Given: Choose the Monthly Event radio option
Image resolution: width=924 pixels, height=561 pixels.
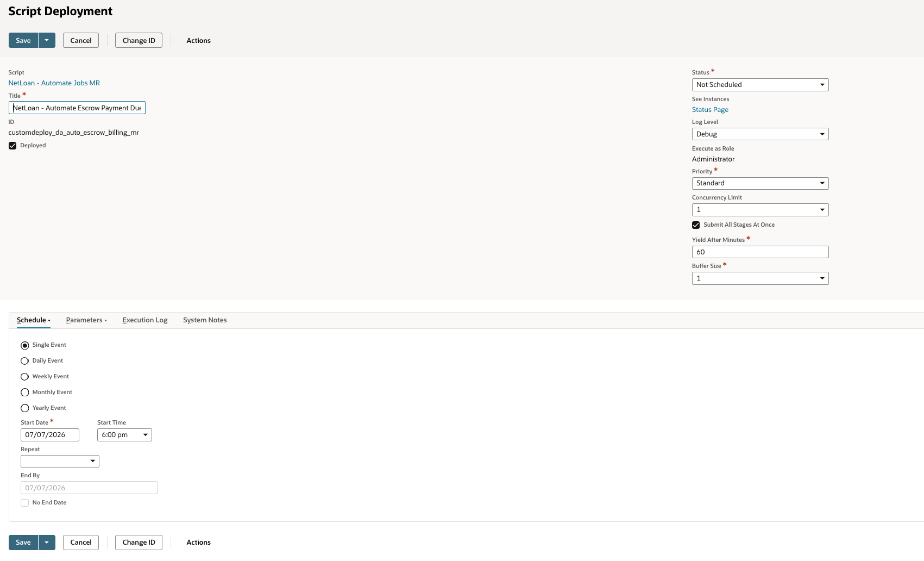Looking at the screenshot, I should pos(24,392).
